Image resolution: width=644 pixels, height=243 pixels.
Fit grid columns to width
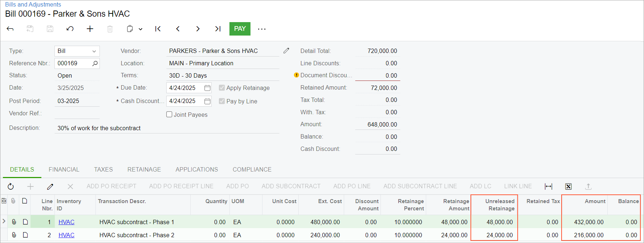549,186
